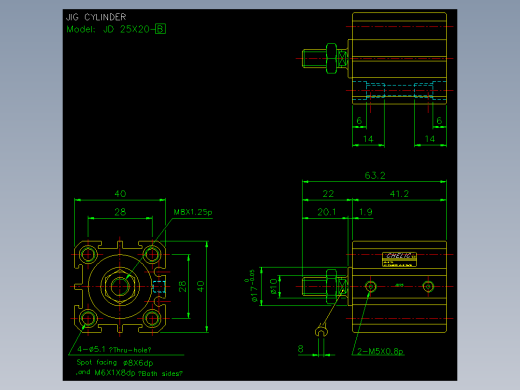Screen dimensions: 520x390
Task: Select the boxed B symbol in model name
Action: click(x=160, y=29)
